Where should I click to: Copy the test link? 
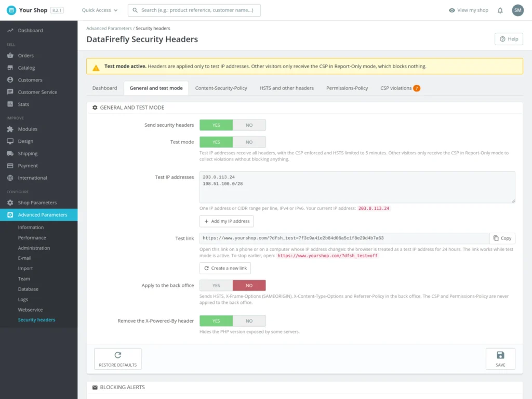click(x=502, y=238)
